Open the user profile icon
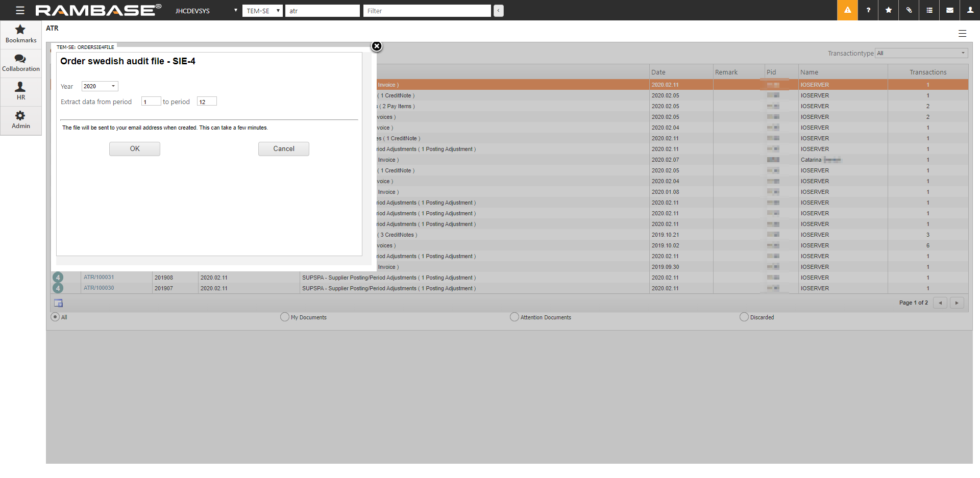Screen dimensions: 980x478 pos(970,10)
